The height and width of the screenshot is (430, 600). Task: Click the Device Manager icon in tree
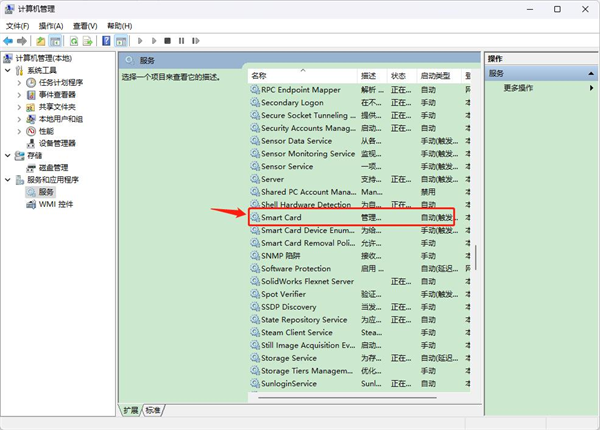click(31, 143)
